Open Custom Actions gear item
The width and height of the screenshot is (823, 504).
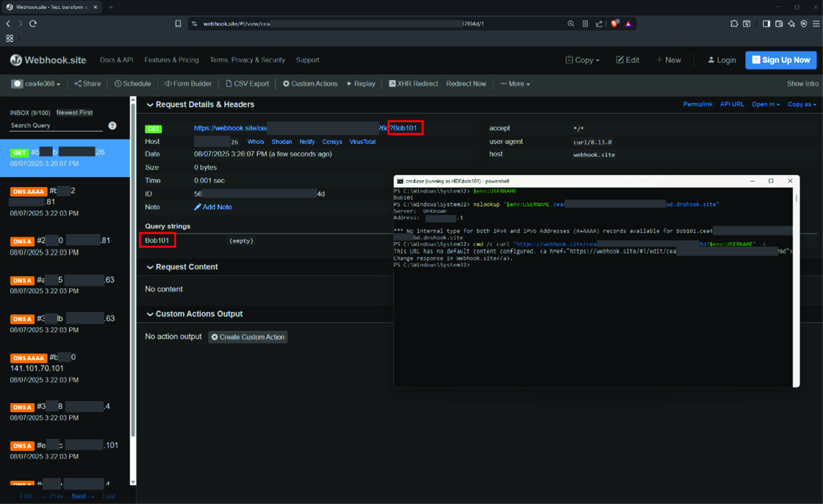(x=310, y=84)
